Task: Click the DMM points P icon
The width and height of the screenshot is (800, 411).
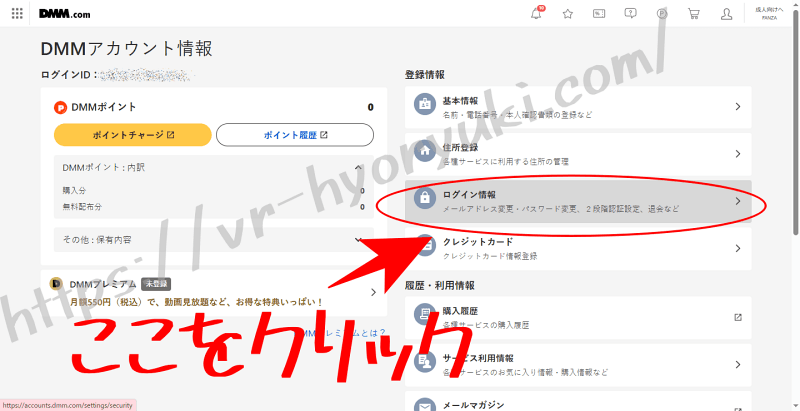Action: (661, 14)
